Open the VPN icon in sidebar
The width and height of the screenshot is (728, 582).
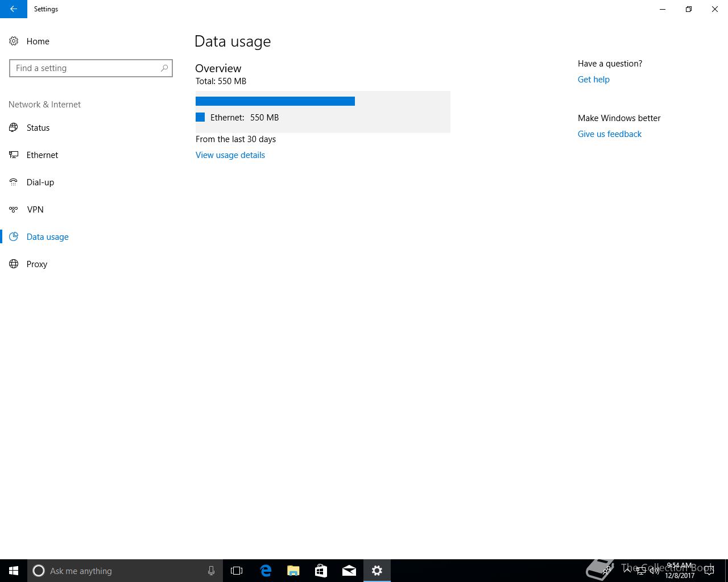point(14,209)
